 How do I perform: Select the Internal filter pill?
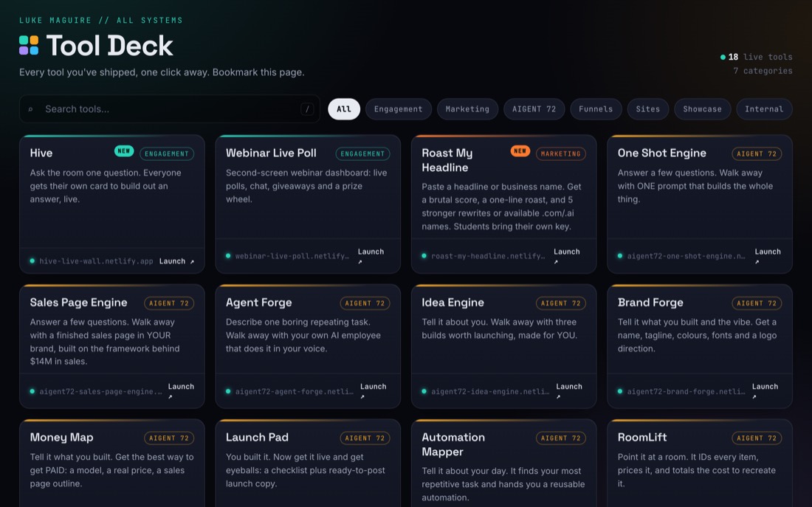point(764,109)
